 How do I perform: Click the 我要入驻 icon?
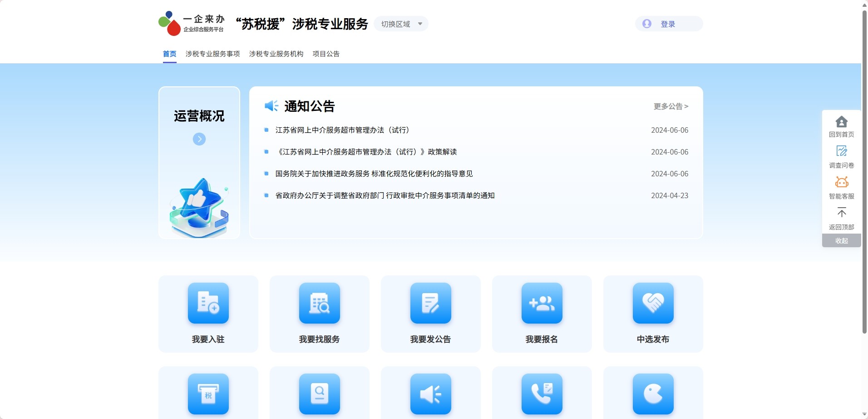(208, 303)
